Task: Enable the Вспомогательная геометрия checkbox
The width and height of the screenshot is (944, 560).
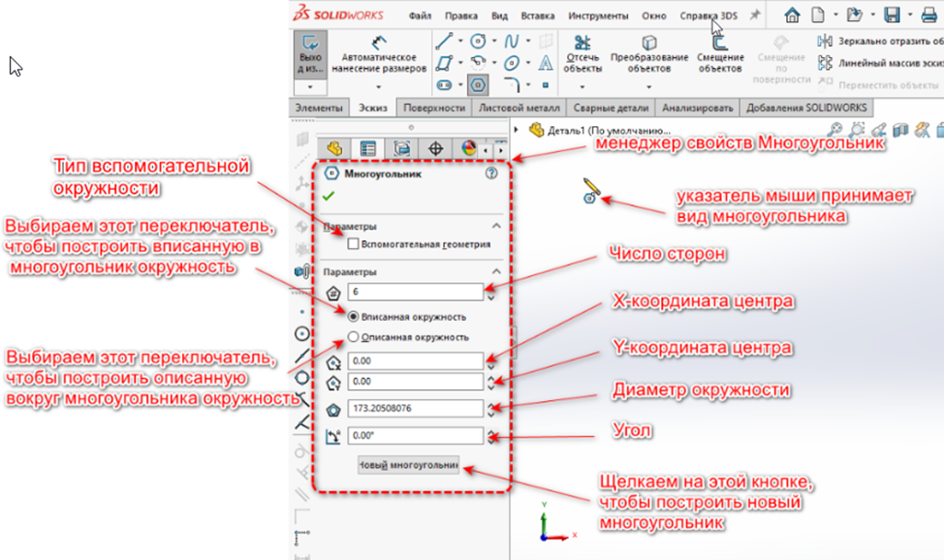Action: [x=354, y=244]
